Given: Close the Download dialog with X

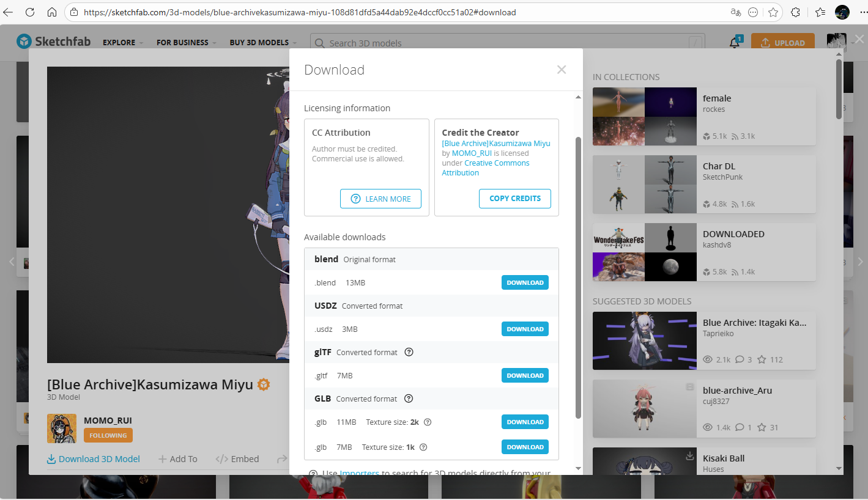Looking at the screenshot, I should tap(562, 70).
